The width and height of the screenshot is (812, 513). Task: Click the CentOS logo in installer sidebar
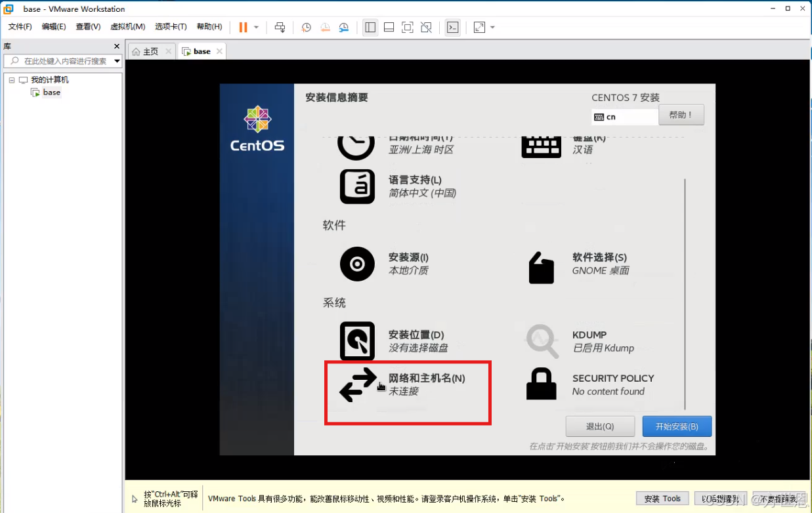[x=257, y=129]
